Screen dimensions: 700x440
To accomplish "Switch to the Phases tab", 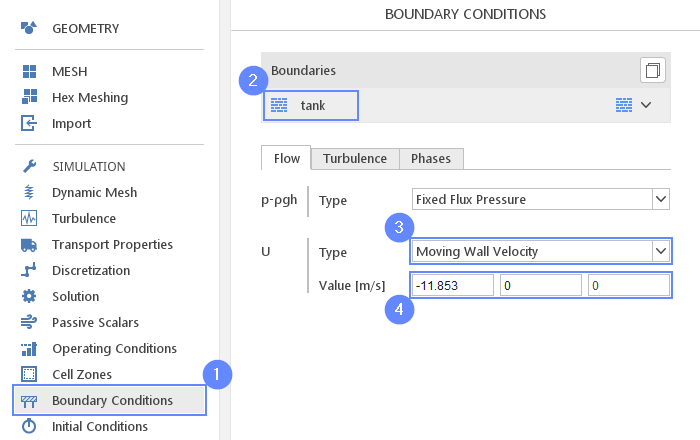I will pyautogui.click(x=431, y=159).
